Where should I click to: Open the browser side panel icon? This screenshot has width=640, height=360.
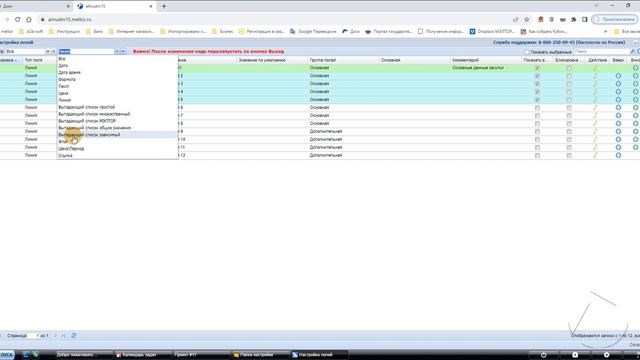(x=584, y=19)
